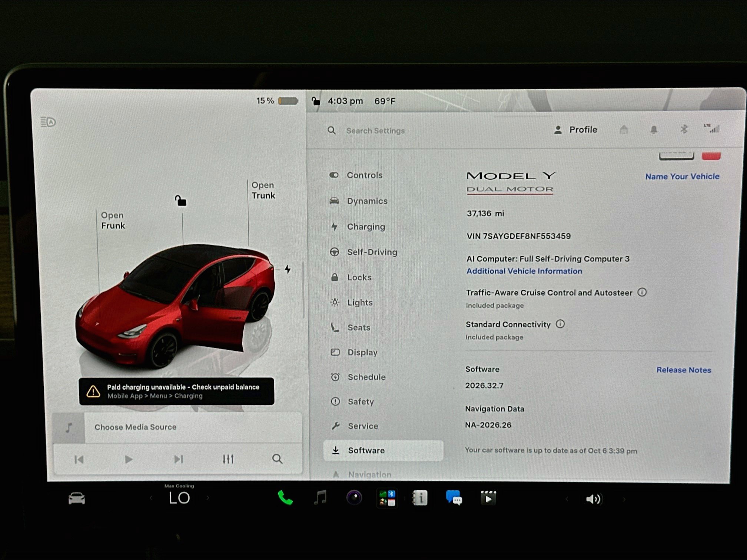Increase volume with the right chevron
This screenshot has width=747, height=560.
pyautogui.click(x=624, y=499)
